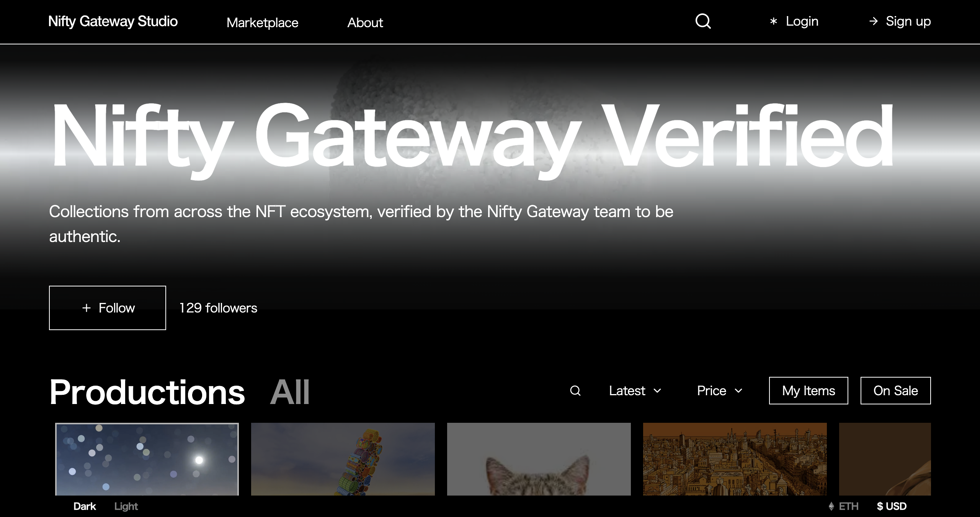The width and height of the screenshot is (980, 517).
Task: Filter by My Items
Action: 808,391
